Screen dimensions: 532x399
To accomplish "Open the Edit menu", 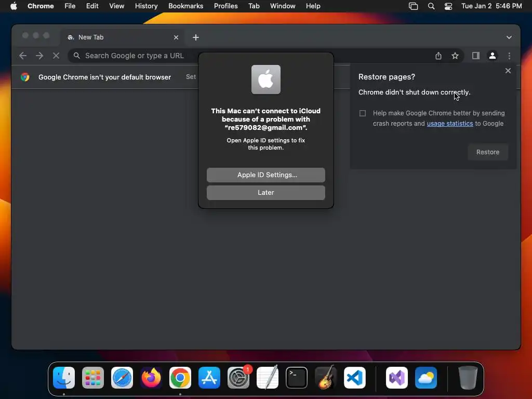I will tap(92, 6).
